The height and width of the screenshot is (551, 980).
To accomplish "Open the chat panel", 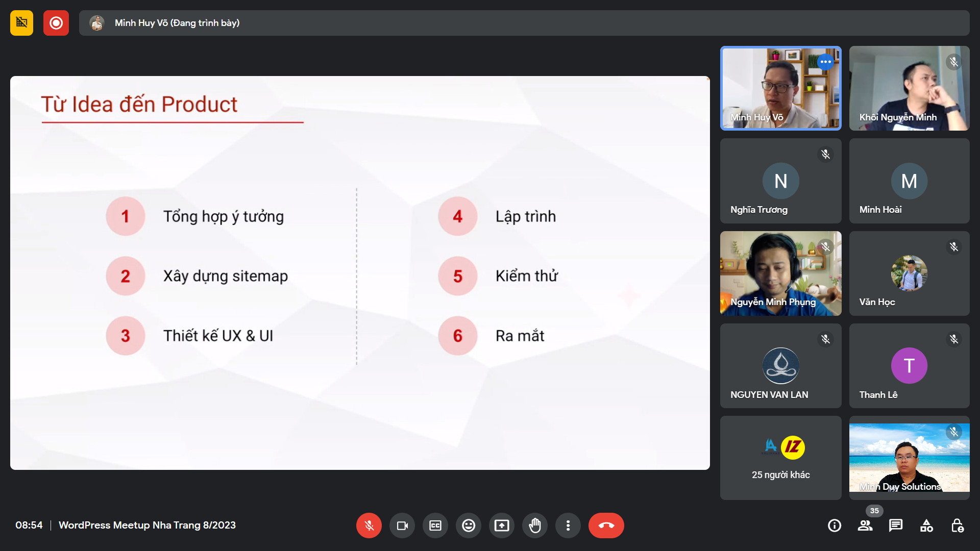I will click(x=896, y=525).
